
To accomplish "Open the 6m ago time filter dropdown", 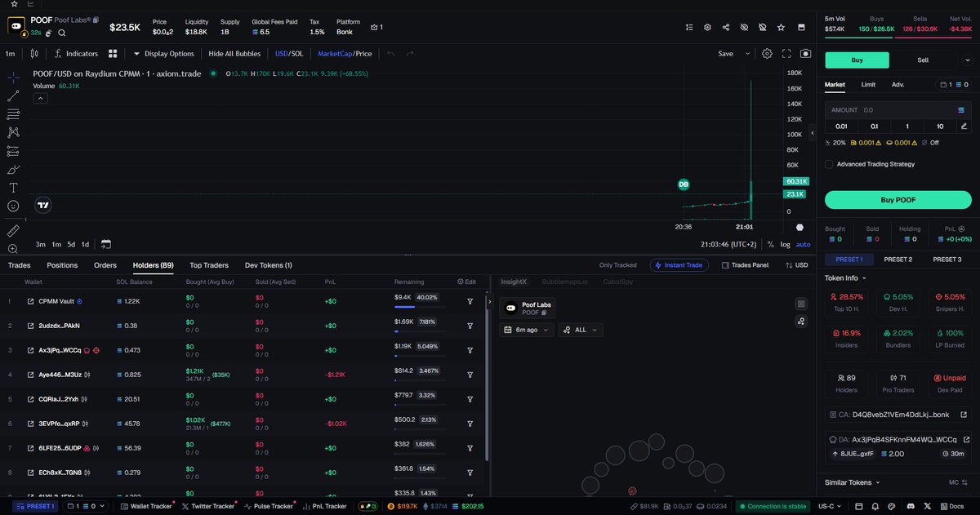I will (527, 330).
